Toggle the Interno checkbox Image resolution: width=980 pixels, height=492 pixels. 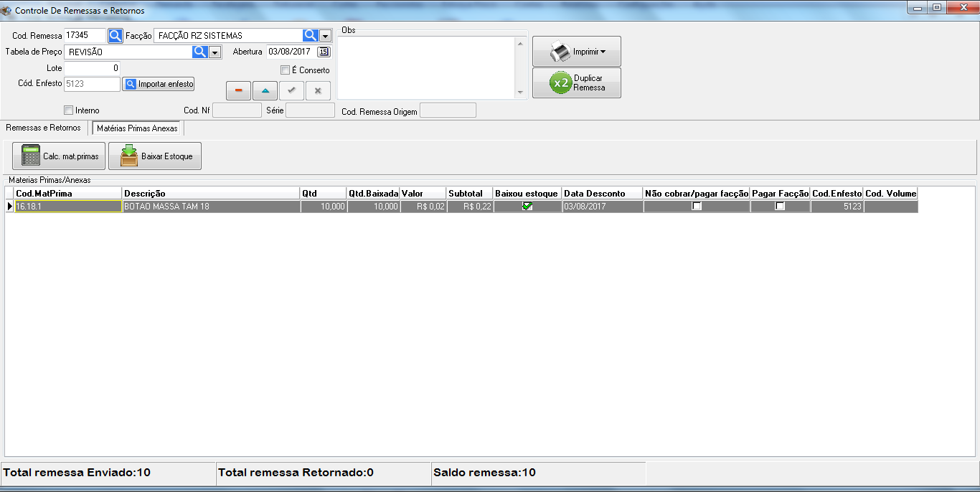pos(69,110)
